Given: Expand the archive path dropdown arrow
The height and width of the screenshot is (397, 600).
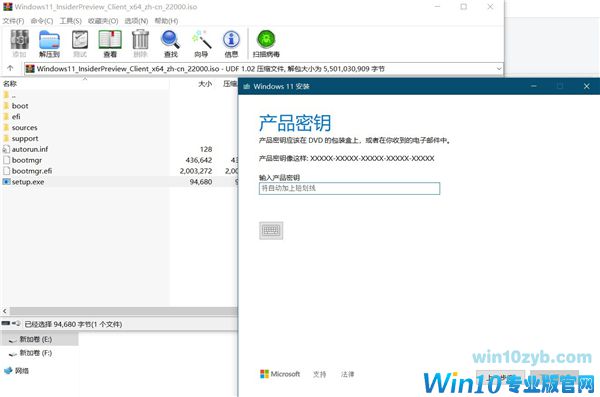Looking at the screenshot, I should pos(499,69).
